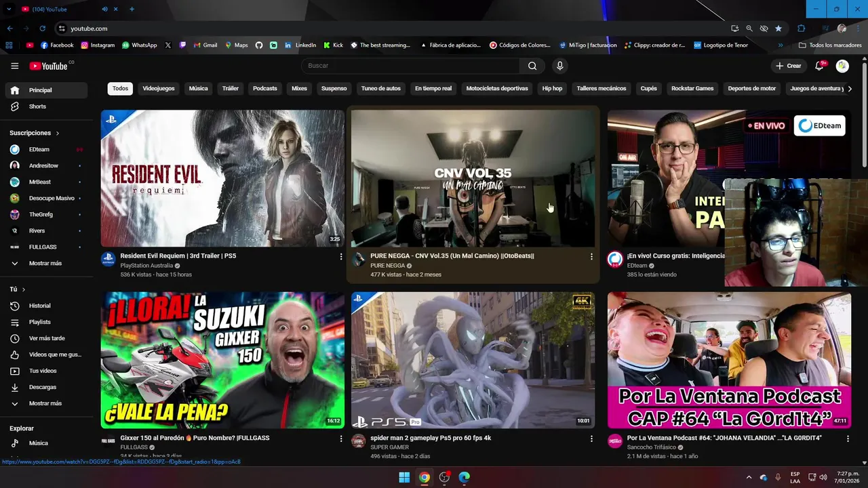This screenshot has height=488, width=868.
Task: Click the YouTube logo
Action: pyautogui.click(x=49, y=66)
